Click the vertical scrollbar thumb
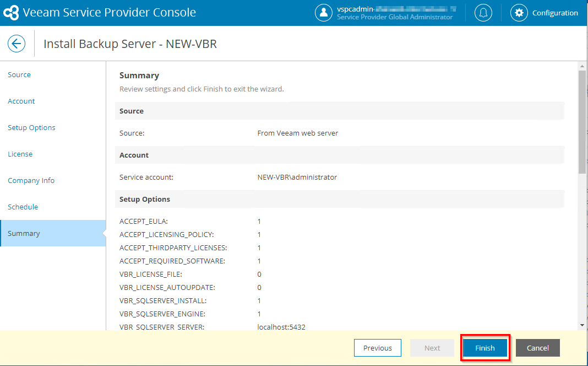The width and height of the screenshot is (588, 366). point(582,122)
